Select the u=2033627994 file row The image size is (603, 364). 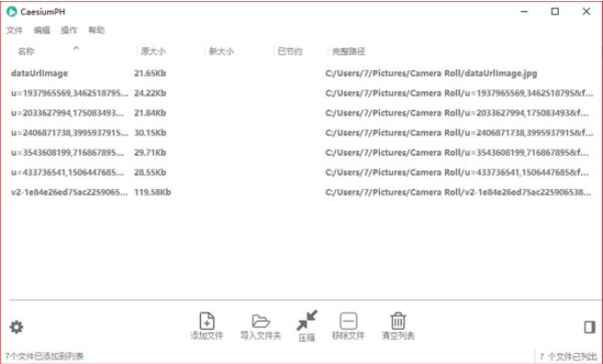point(301,112)
